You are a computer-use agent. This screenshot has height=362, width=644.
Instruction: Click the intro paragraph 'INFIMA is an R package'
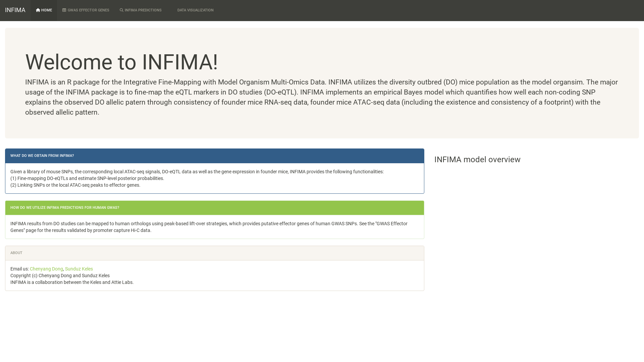(x=321, y=97)
